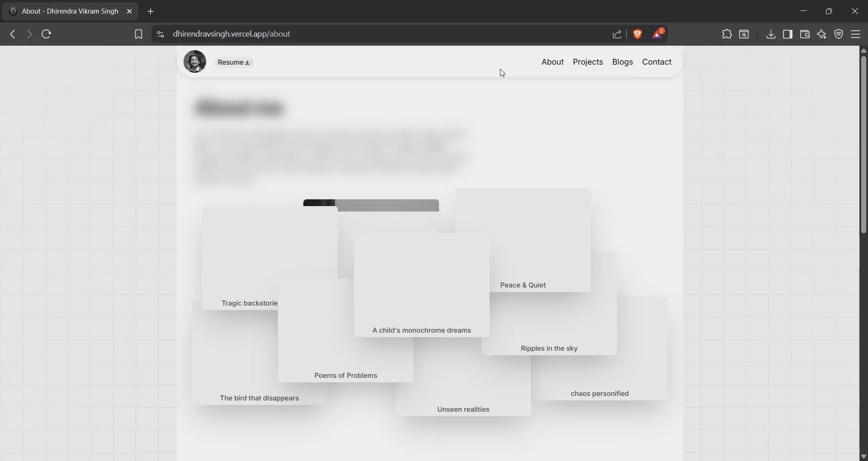
Task: Bookmark the current page
Action: 138,34
